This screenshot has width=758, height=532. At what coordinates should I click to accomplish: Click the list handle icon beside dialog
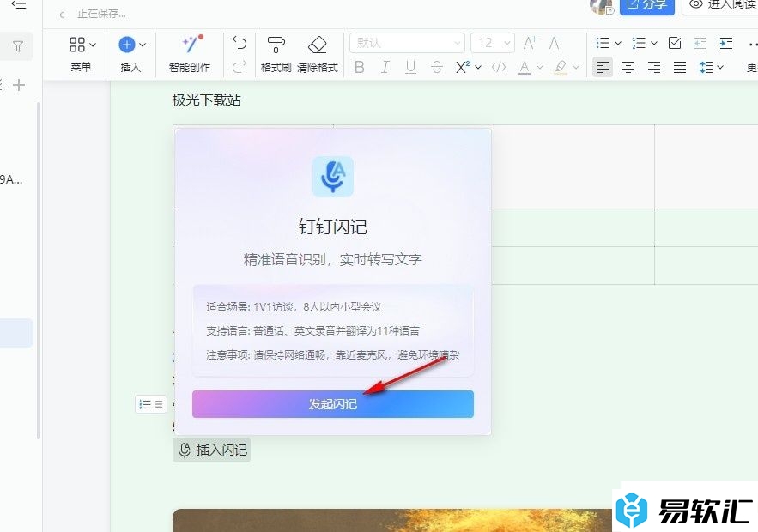[151, 404]
